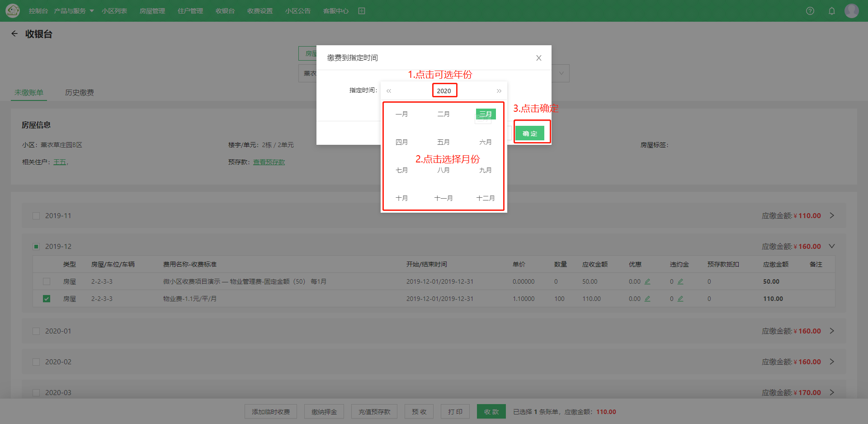Open the 查看预存款 link
868x424 pixels.
(x=269, y=162)
